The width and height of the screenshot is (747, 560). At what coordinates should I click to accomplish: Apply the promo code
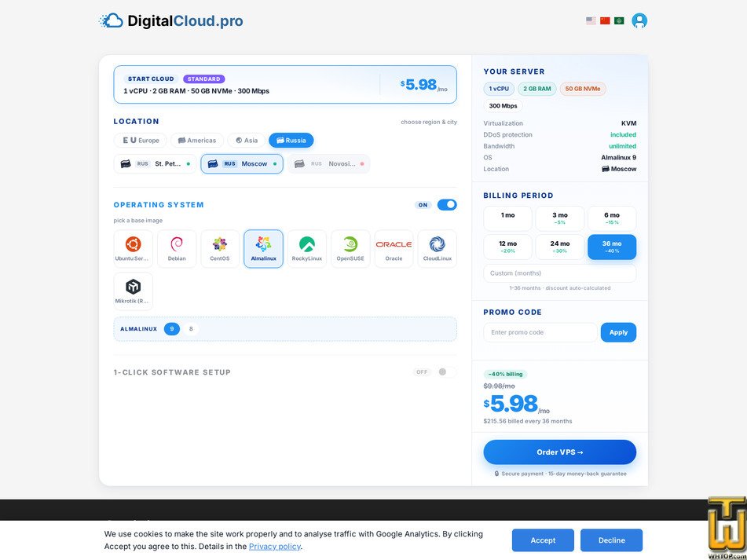[x=618, y=332]
